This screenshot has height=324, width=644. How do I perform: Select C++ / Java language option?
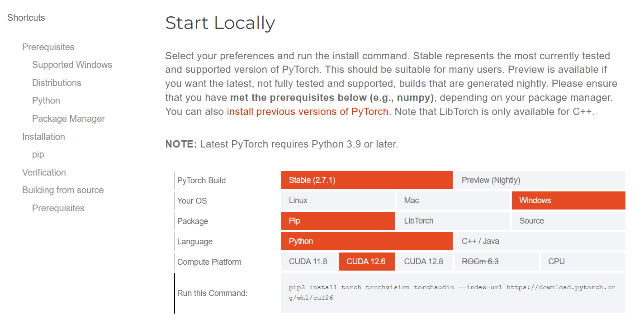(x=540, y=241)
